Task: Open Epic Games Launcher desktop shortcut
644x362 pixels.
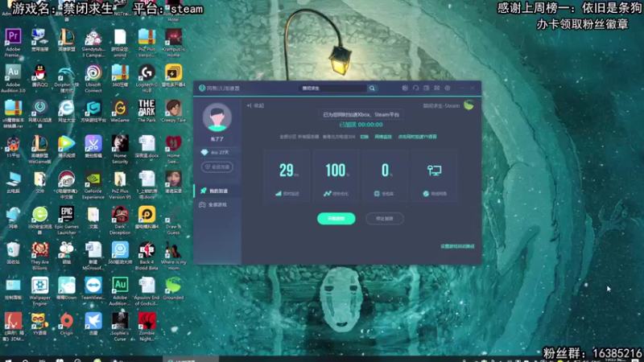Action: point(66,220)
